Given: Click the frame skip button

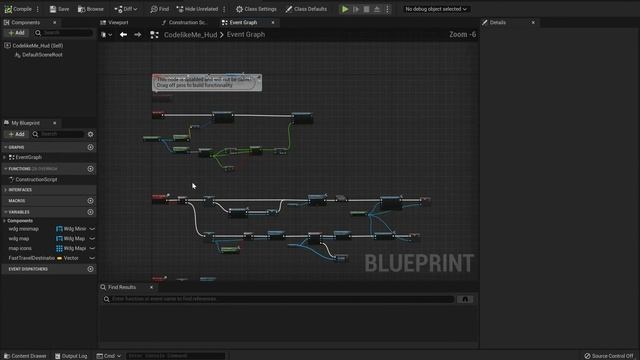Looking at the screenshot, I should [x=356, y=9].
